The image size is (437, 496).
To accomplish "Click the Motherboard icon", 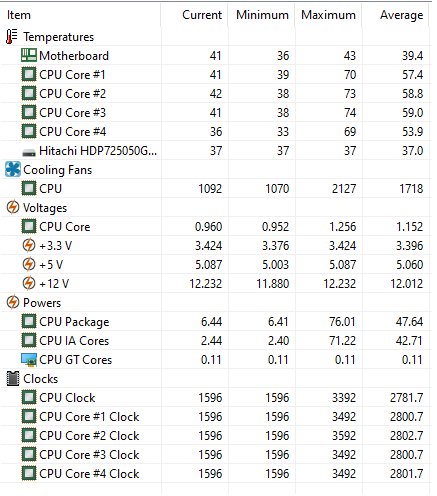I will pos(29,55).
